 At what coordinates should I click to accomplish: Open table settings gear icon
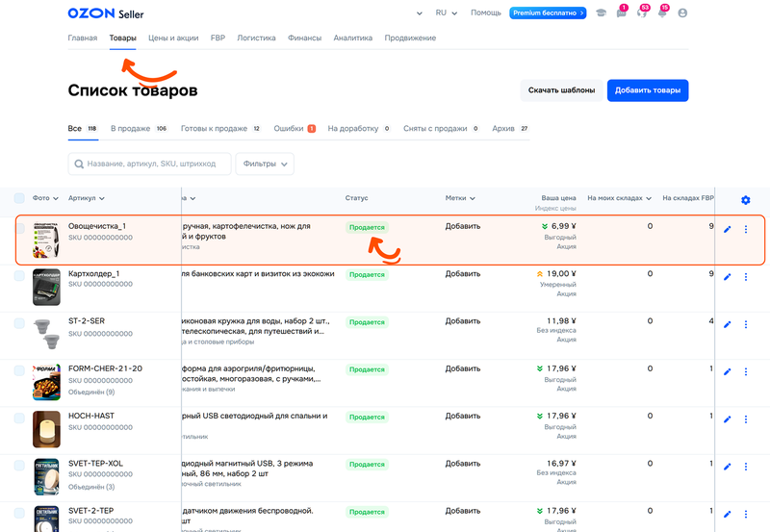(745, 200)
